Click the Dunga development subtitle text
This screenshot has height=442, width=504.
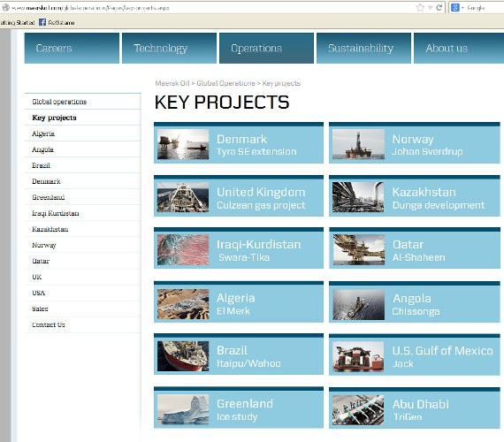(439, 205)
